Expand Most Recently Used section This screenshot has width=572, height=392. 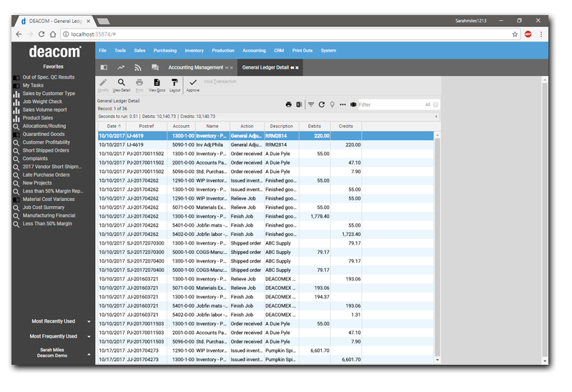coord(89,322)
